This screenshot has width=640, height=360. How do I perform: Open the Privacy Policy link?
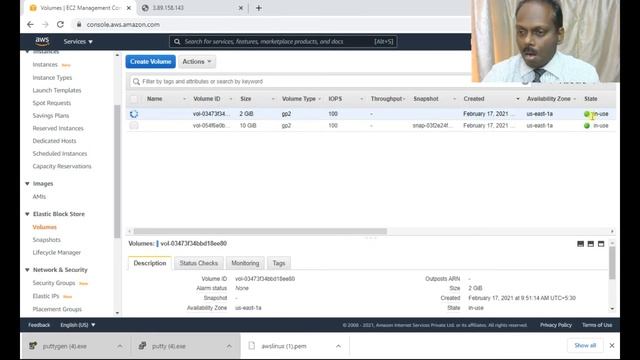tap(556, 325)
